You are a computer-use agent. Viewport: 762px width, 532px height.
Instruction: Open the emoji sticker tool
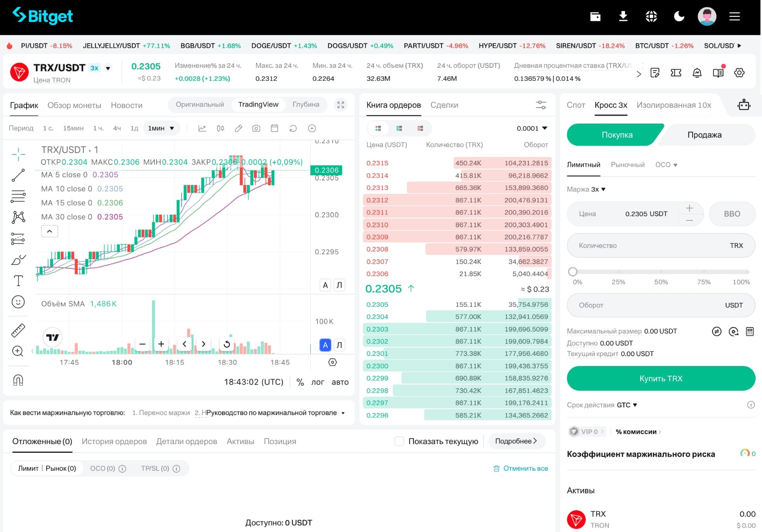tap(18, 302)
